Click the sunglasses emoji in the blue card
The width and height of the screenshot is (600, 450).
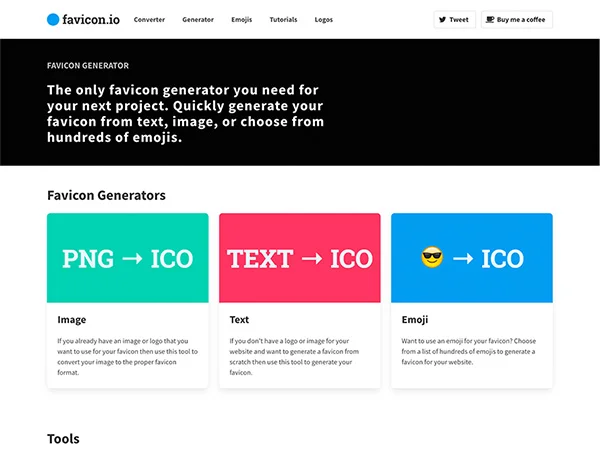[x=432, y=258]
